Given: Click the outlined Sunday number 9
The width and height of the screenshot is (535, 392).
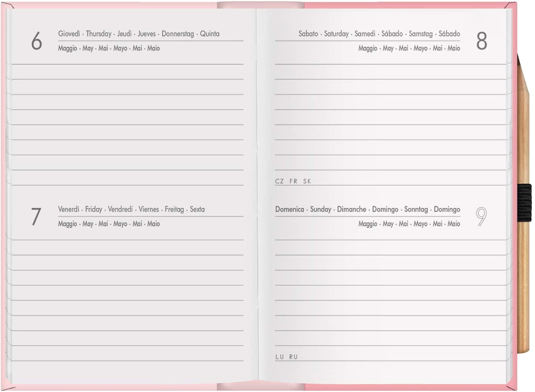Looking at the screenshot, I should [481, 216].
